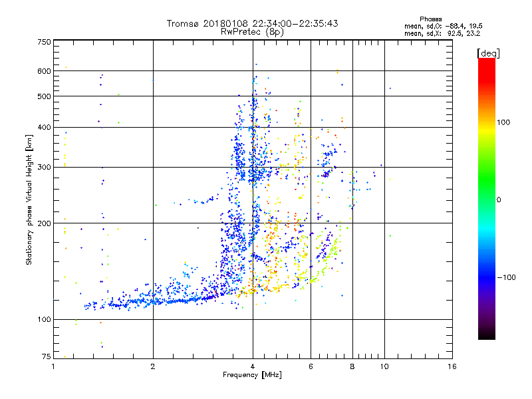Click the y-axis label '300'

pyautogui.click(x=44, y=167)
